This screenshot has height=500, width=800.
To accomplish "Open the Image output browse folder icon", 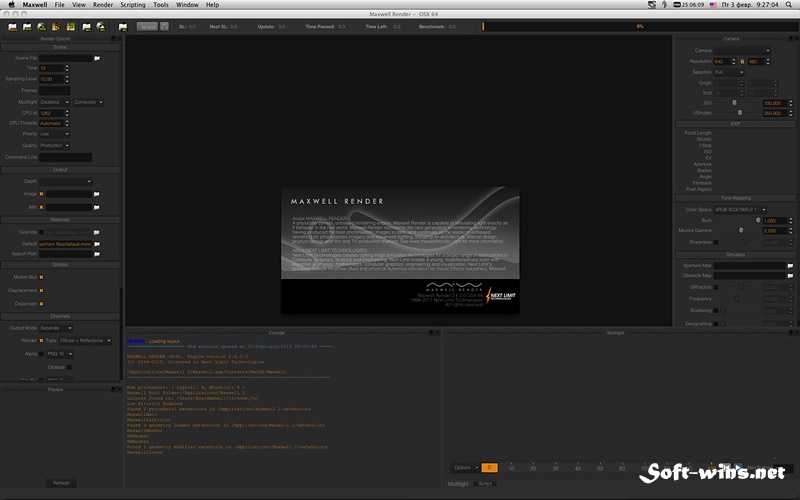I will 96,194.
